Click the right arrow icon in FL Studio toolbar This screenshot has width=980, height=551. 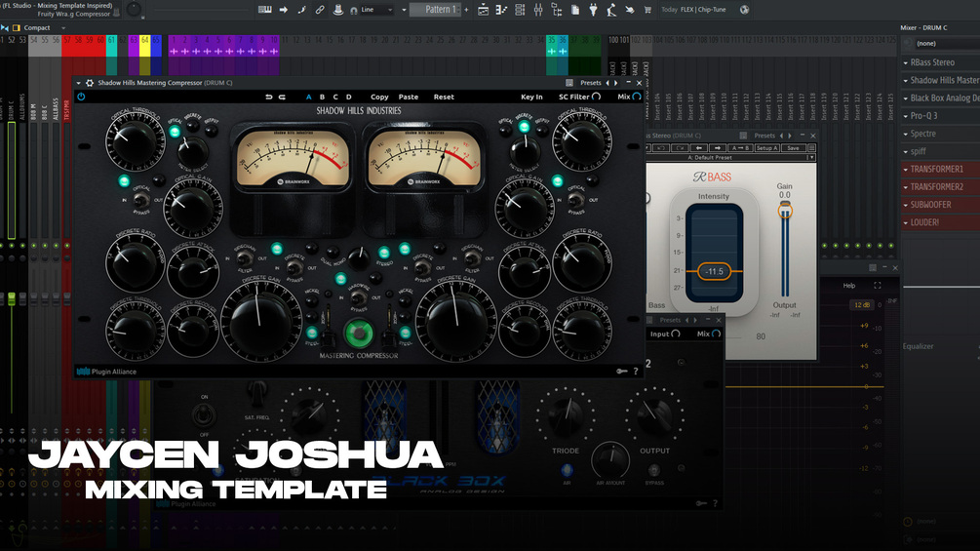click(284, 10)
